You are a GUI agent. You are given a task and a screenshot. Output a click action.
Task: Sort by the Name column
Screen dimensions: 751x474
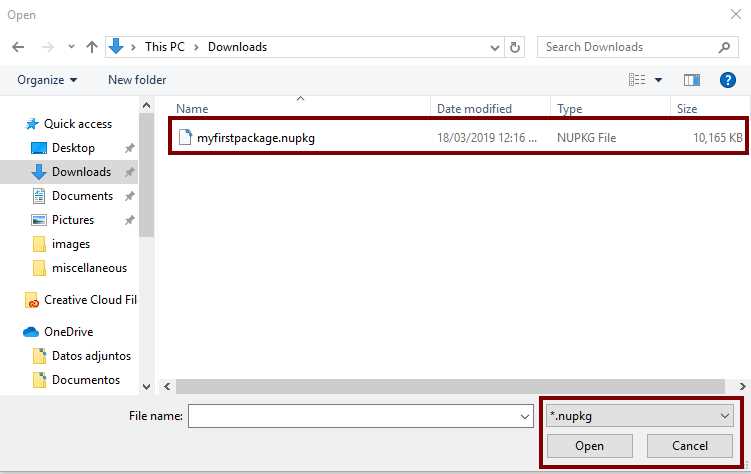[x=192, y=109]
